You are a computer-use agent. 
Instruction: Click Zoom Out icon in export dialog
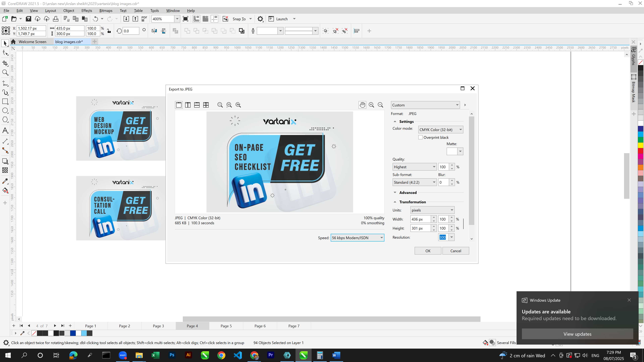(381, 105)
